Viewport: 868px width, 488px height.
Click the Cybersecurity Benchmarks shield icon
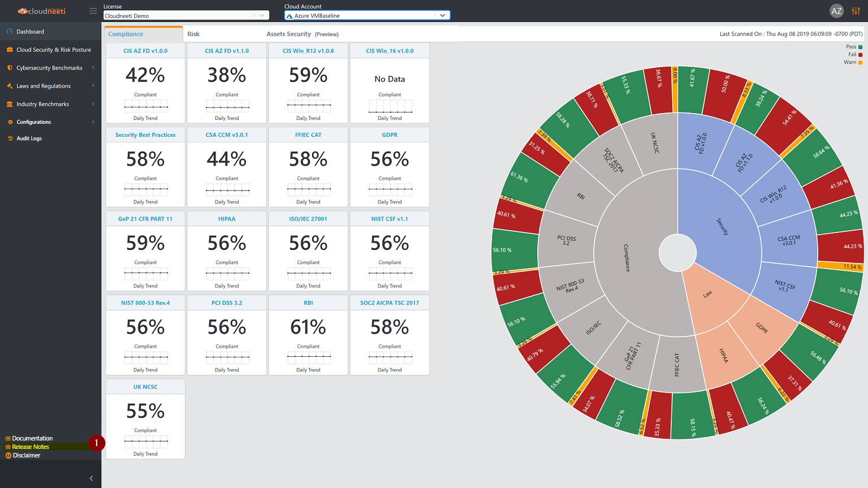tap(10, 68)
